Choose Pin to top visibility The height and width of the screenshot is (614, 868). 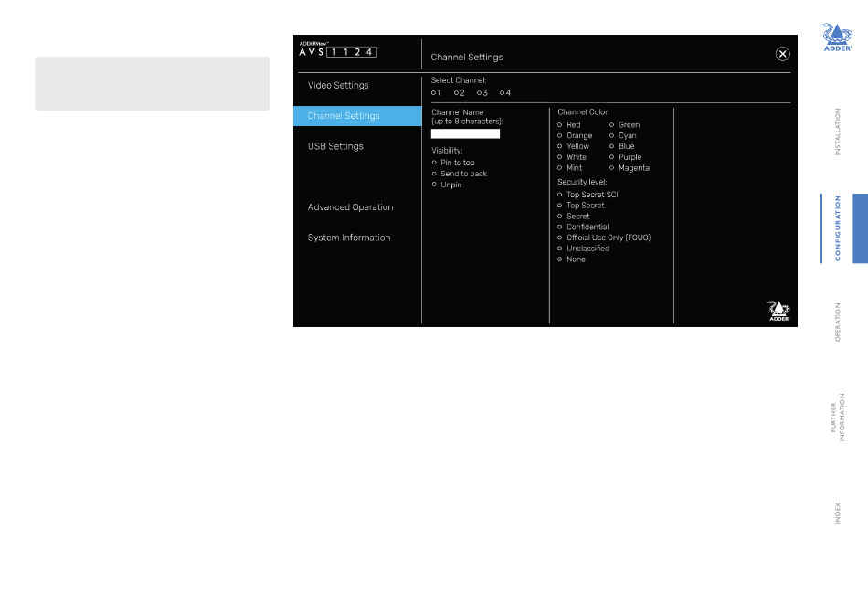click(434, 163)
